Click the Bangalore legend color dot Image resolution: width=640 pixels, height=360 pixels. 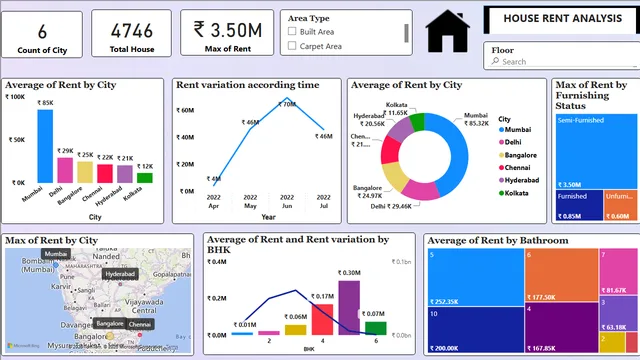click(501, 155)
